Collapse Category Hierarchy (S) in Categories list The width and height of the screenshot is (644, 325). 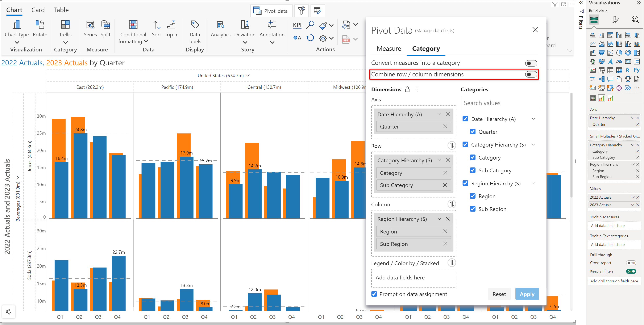click(533, 145)
